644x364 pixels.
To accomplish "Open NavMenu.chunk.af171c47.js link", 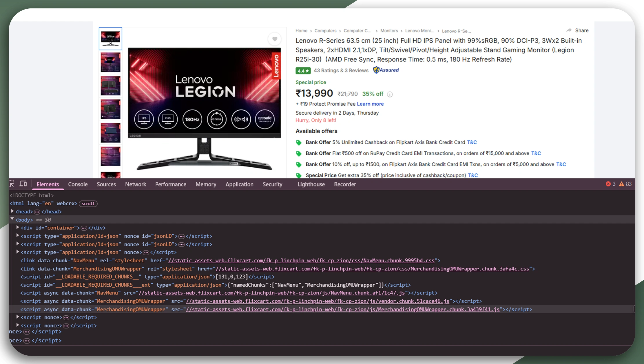I will click(x=272, y=293).
